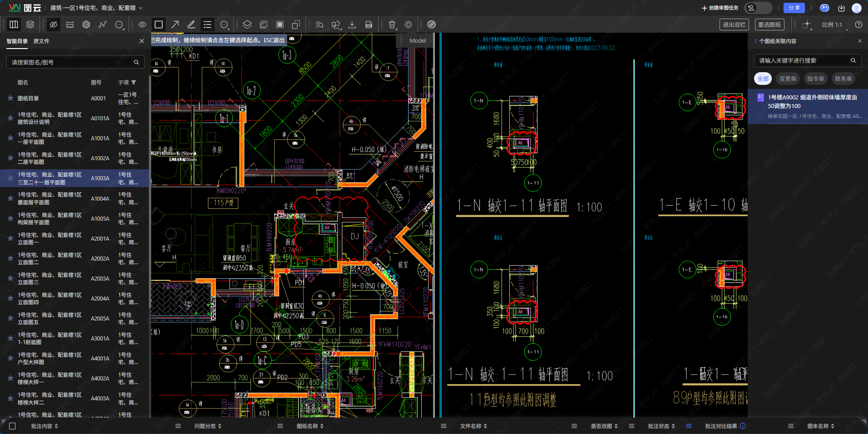Click the blue 分享 button
Image resolution: width=868 pixels, height=434 pixels.
794,8
